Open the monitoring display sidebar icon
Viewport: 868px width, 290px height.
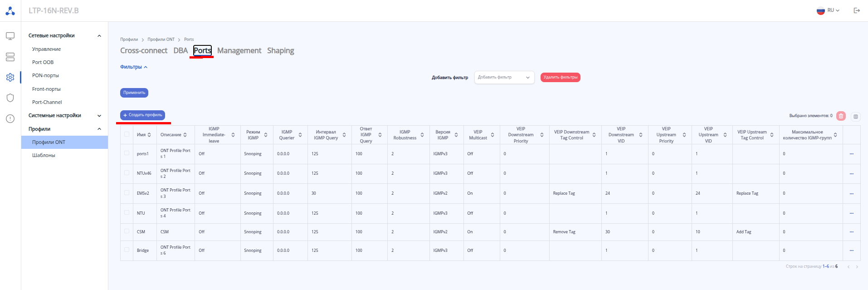(10, 36)
